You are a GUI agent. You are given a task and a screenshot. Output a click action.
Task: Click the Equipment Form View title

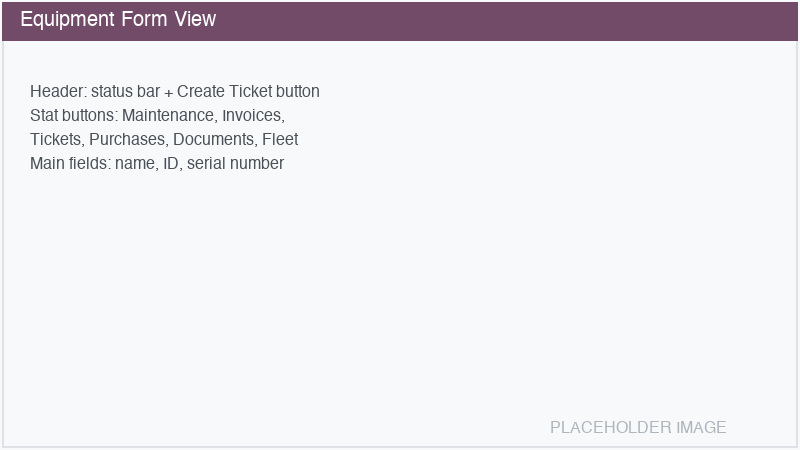(117, 20)
